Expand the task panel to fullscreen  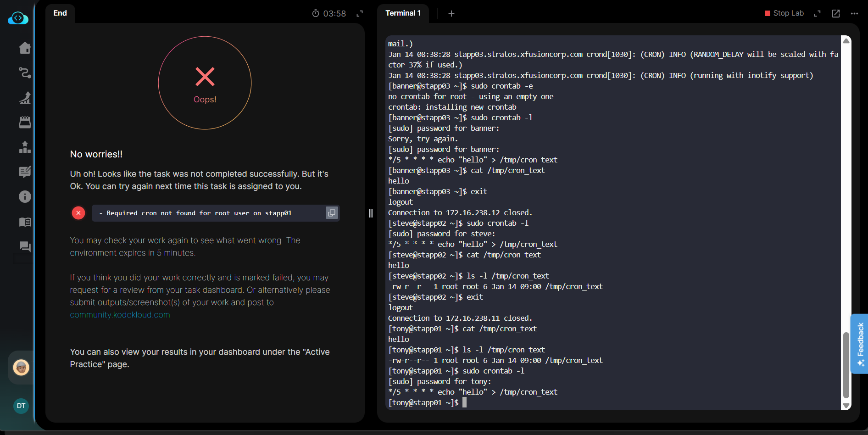(360, 14)
